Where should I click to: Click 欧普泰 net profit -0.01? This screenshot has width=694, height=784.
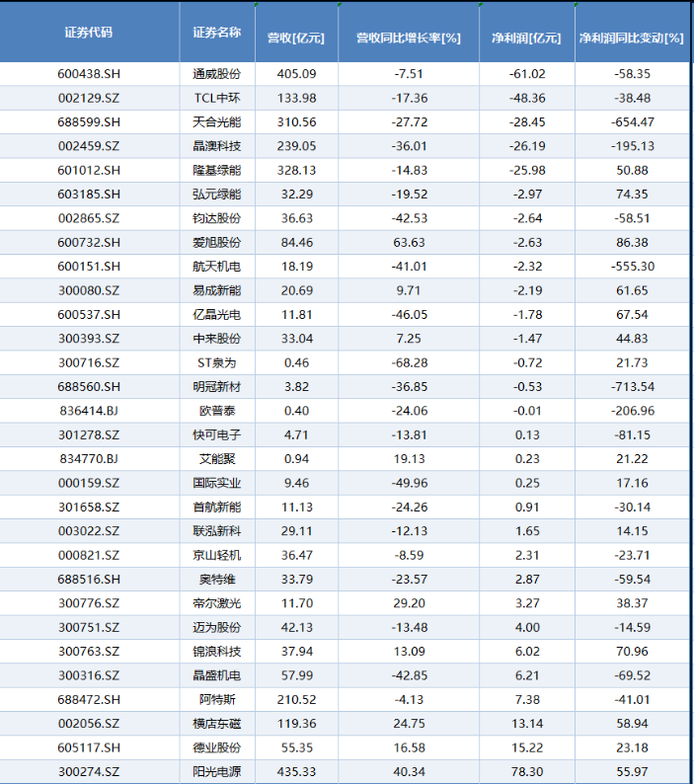pyautogui.click(x=527, y=411)
